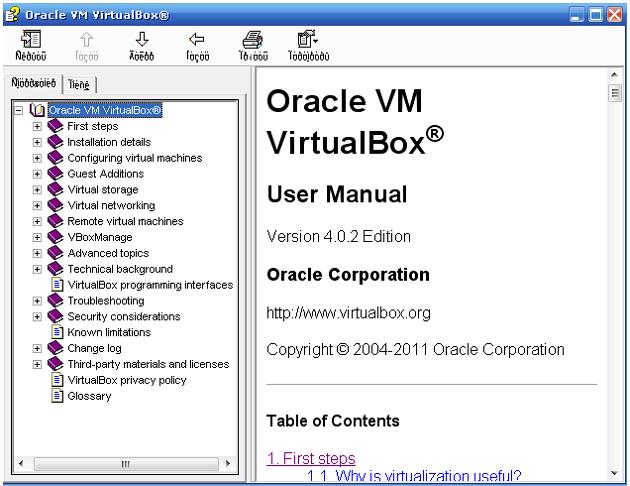The height and width of the screenshot is (486, 630).
Task: Click the tree pane scroll-left arrow
Action: pyautogui.click(x=21, y=464)
